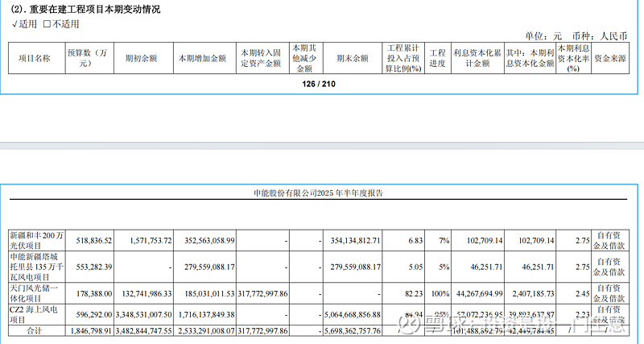Click capitalization rate 2.23

[x=582, y=314]
